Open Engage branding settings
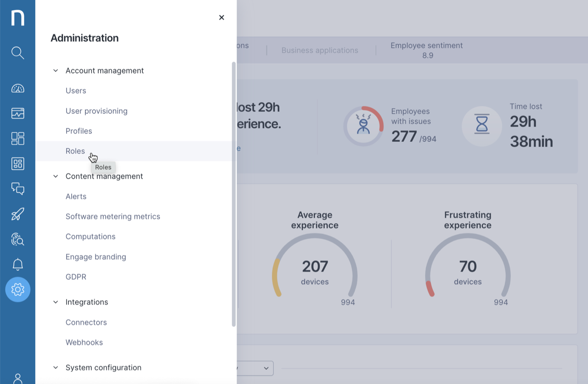This screenshot has width=588, height=384. click(x=96, y=257)
